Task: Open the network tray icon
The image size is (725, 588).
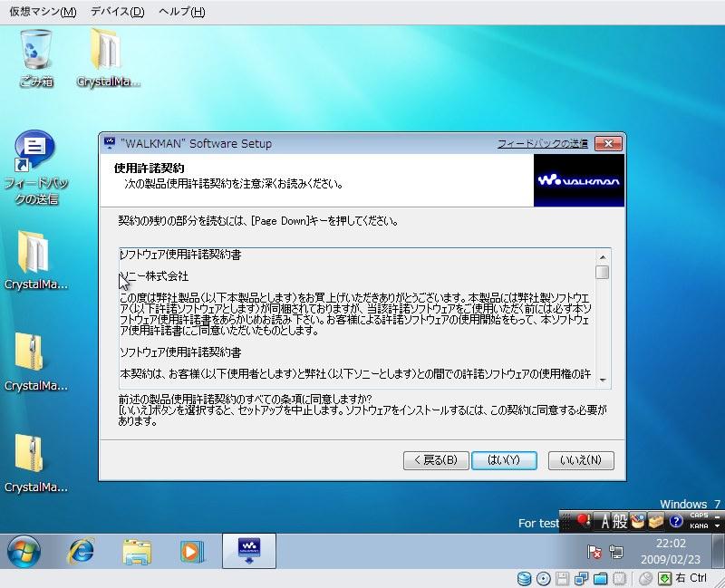Action: [616, 552]
